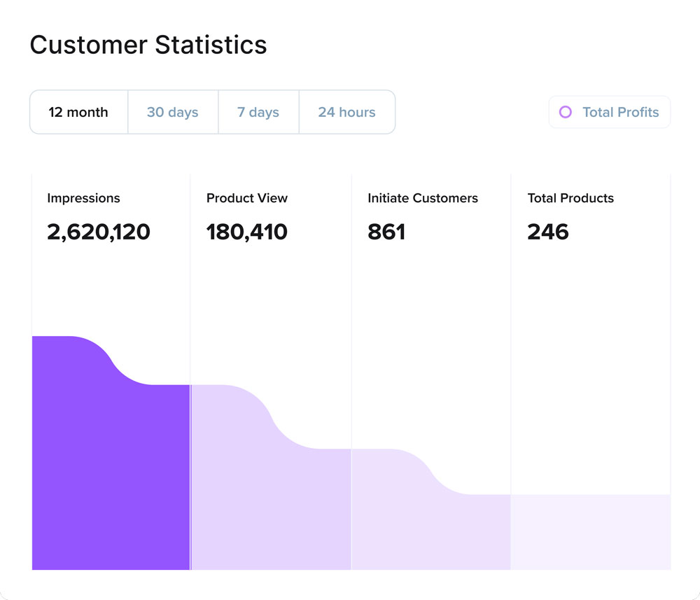The image size is (700, 600).
Task: Select the Product View label
Action: pos(246,198)
